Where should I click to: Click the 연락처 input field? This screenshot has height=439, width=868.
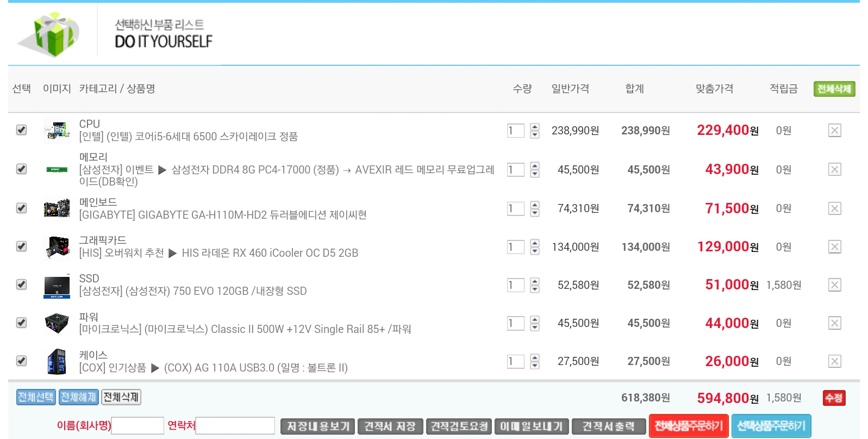pyautogui.click(x=235, y=425)
